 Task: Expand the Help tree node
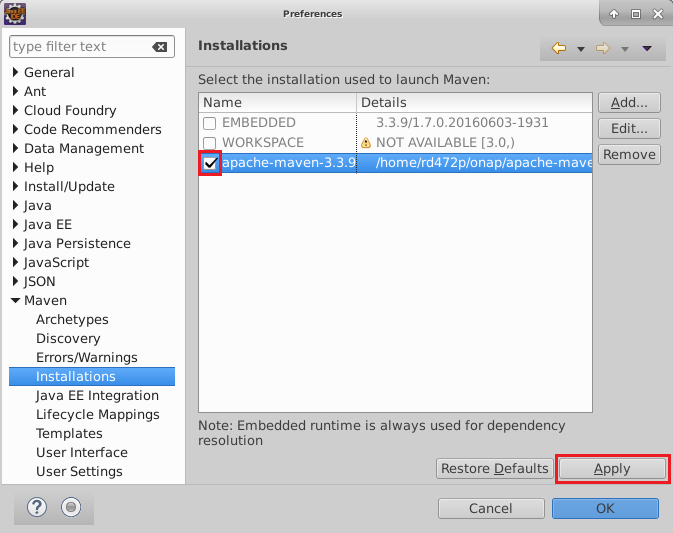(15, 167)
